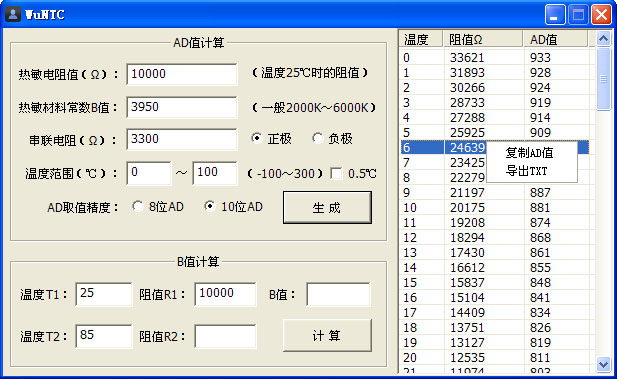Image resolution: width=617 pixels, height=380 pixels.
Task: Focus the 热敏电阻值 input field
Action: pos(182,74)
